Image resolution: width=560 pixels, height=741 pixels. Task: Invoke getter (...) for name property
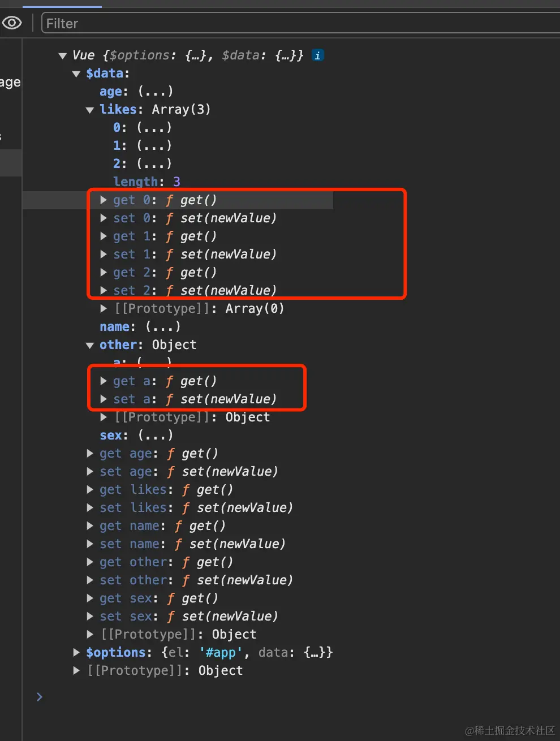pos(163,327)
